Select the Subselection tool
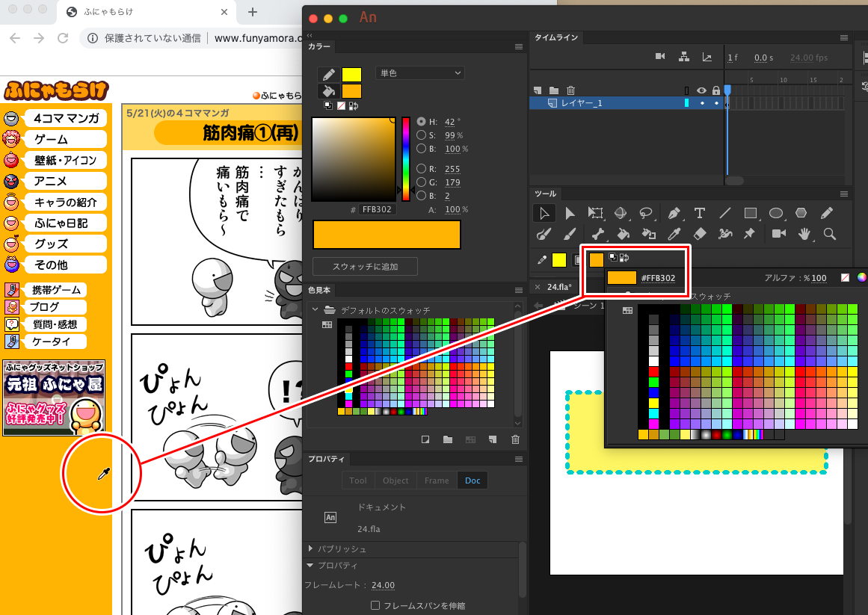This screenshot has height=615, width=868. (570, 214)
